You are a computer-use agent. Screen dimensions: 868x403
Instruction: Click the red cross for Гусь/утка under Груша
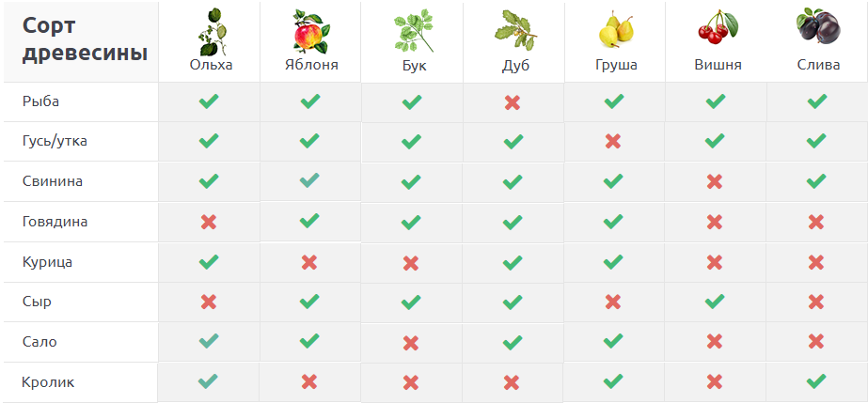click(x=613, y=141)
